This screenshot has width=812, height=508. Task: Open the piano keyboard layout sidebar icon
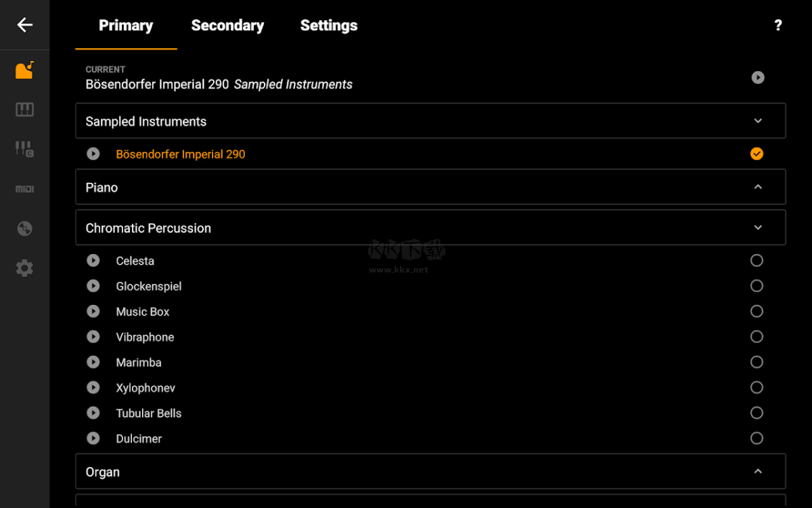[24, 110]
